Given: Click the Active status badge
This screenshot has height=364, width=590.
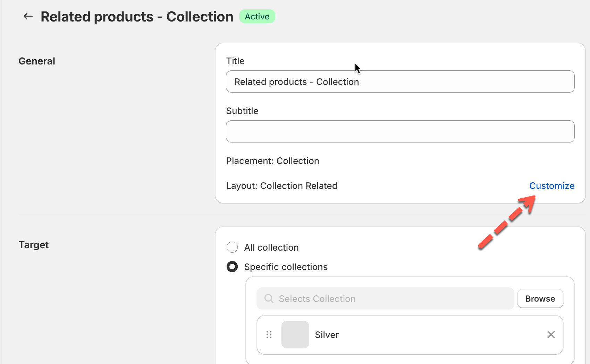Looking at the screenshot, I should [257, 17].
